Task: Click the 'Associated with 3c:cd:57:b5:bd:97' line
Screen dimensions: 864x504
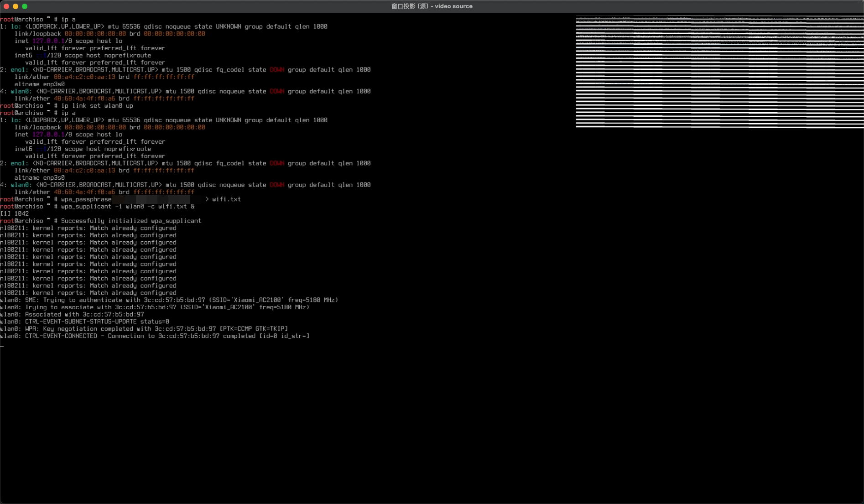Action: click(72, 315)
